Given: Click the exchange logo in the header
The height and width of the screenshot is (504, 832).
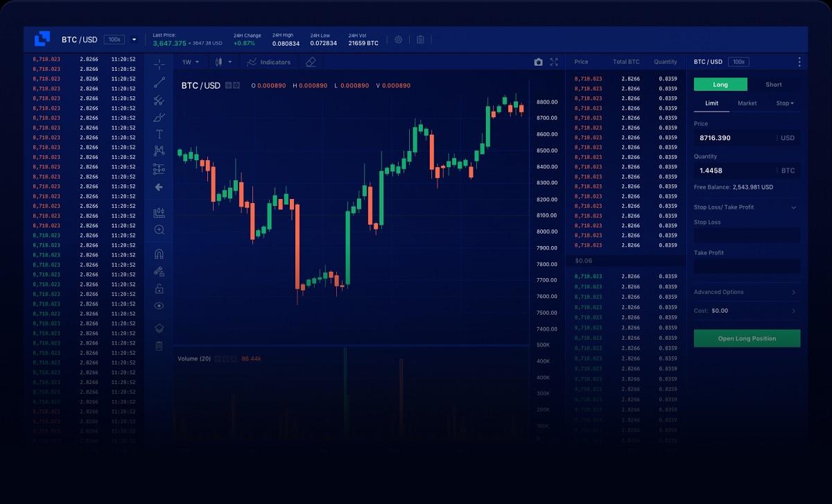Looking at the screenshot, I should tap(42, 39).
